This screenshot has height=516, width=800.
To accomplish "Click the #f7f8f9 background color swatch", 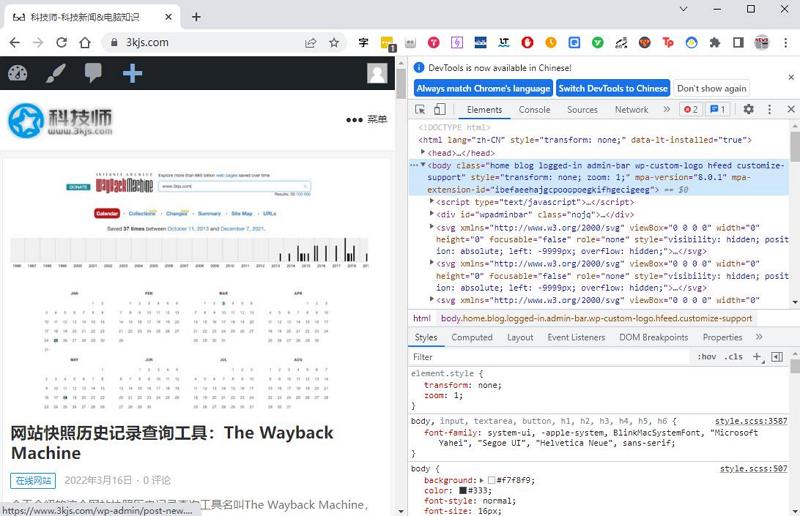I will 492,480.
